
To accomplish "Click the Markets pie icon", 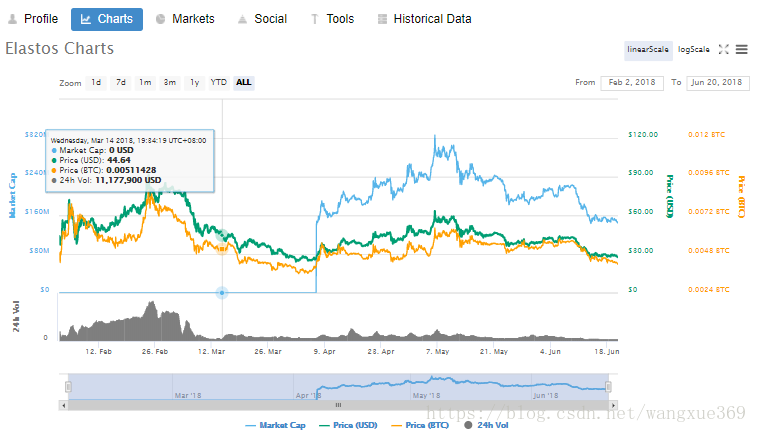I will tap(161, 19).
